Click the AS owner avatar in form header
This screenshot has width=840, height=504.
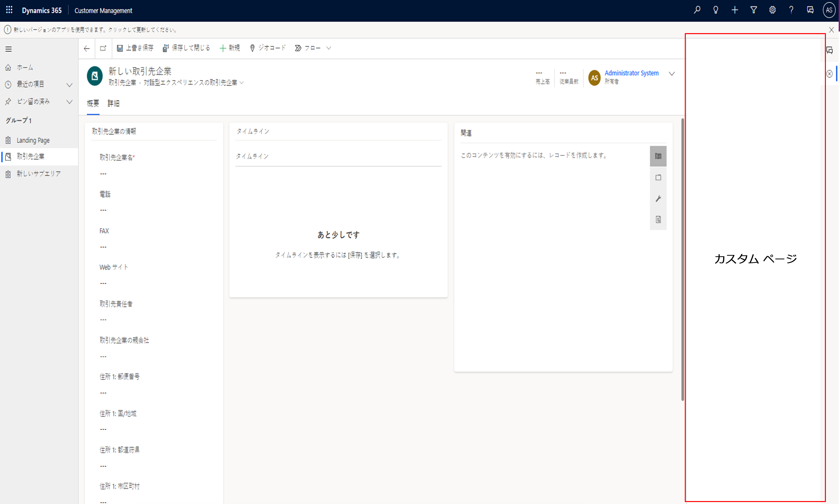pyautogui.click(x=595, y=78)
